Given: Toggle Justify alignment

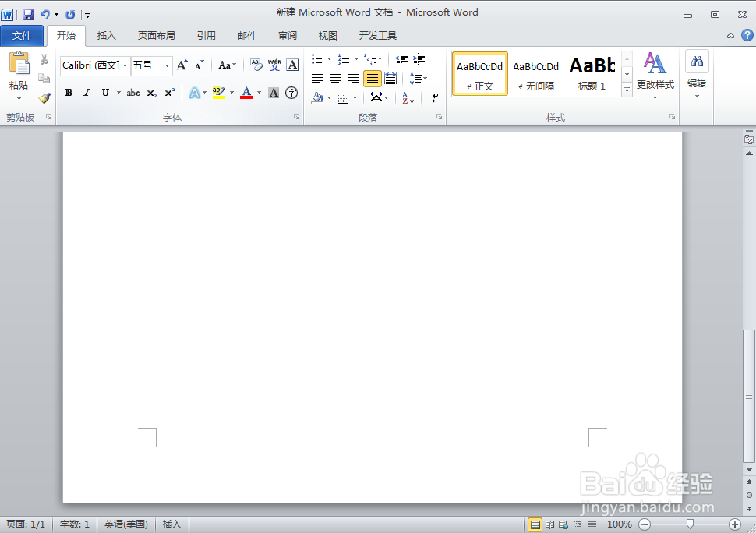Looking at the screenshot, I should pos(373,78).
